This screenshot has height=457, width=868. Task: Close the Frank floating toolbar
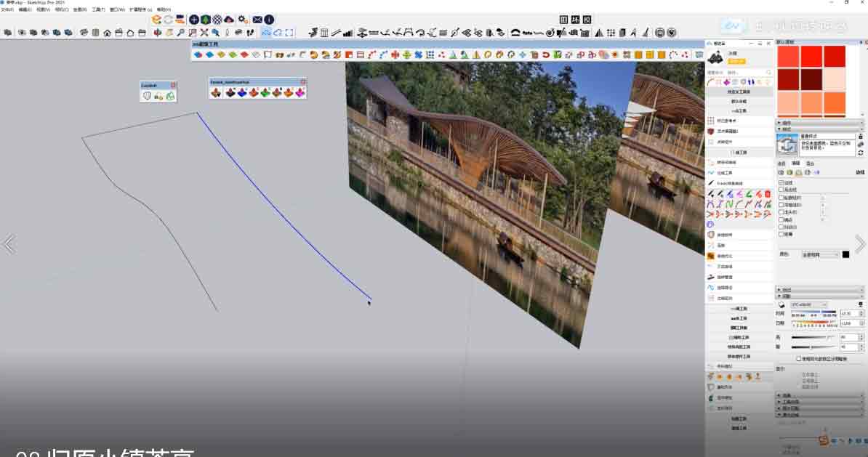click(x=303, y=82)
